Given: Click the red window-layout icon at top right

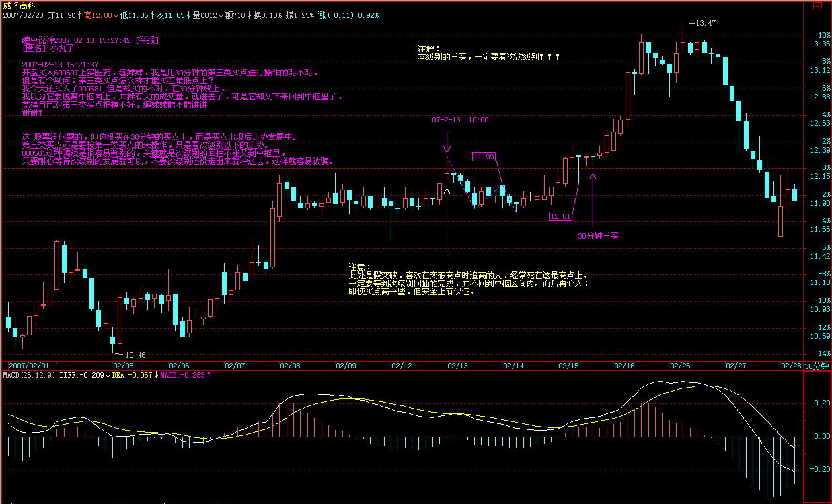Looking at the screenshot, I should [x=817, y=5].
